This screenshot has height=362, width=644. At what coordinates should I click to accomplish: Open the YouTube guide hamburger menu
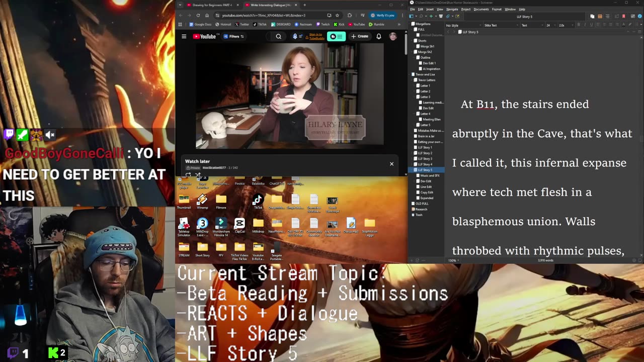point(184,36)
